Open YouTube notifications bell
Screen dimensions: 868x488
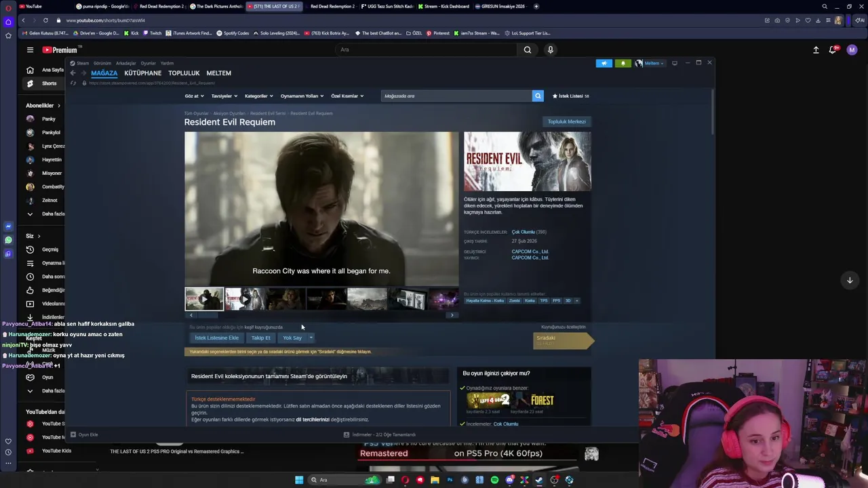click(x=833, y=49)
